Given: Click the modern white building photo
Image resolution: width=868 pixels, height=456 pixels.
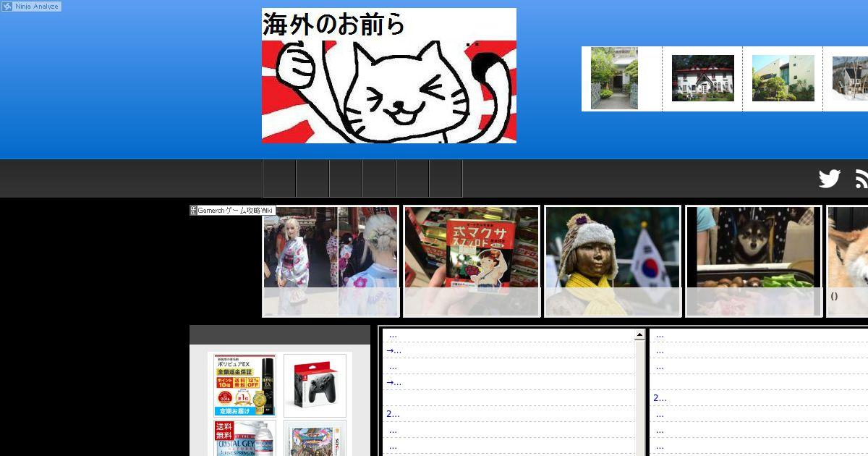Looking at the screenshot, I should pos(783,78).
